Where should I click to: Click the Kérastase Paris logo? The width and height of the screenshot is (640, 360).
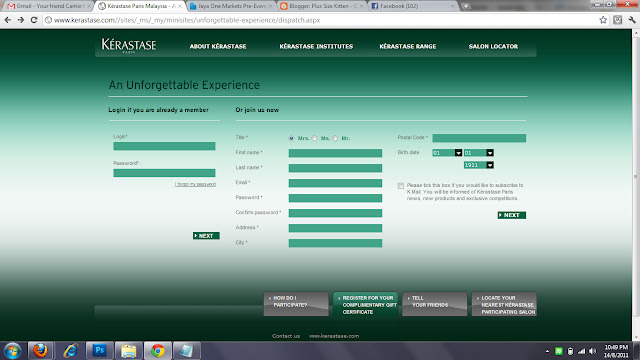tap(129, 46)
